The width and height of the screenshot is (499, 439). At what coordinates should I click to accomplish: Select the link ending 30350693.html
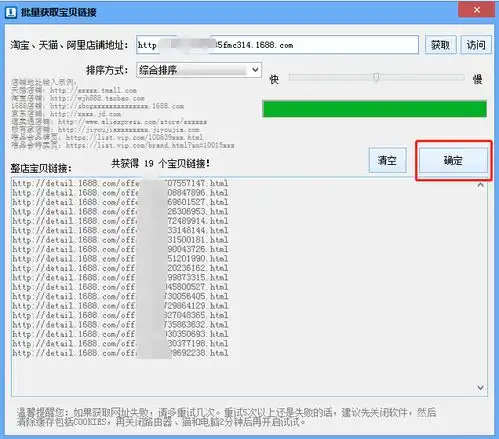click(x=120, y=334)
